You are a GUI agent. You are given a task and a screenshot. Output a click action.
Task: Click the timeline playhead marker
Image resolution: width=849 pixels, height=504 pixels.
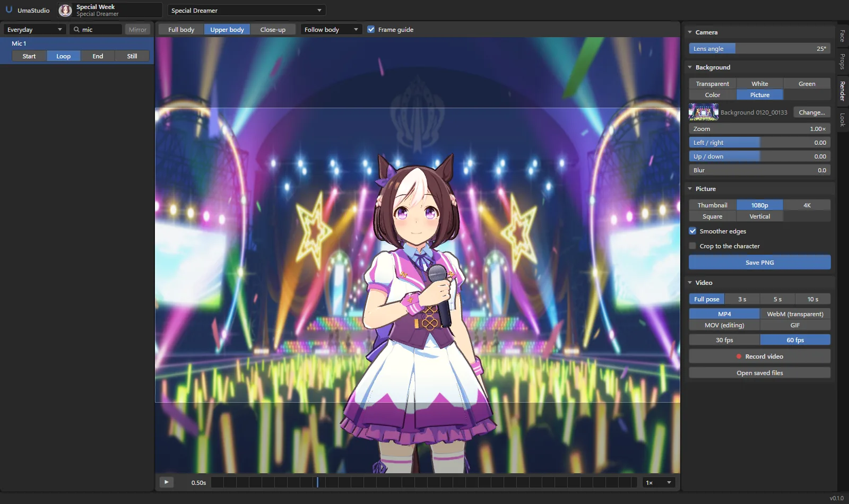click(x=317, y=482)
